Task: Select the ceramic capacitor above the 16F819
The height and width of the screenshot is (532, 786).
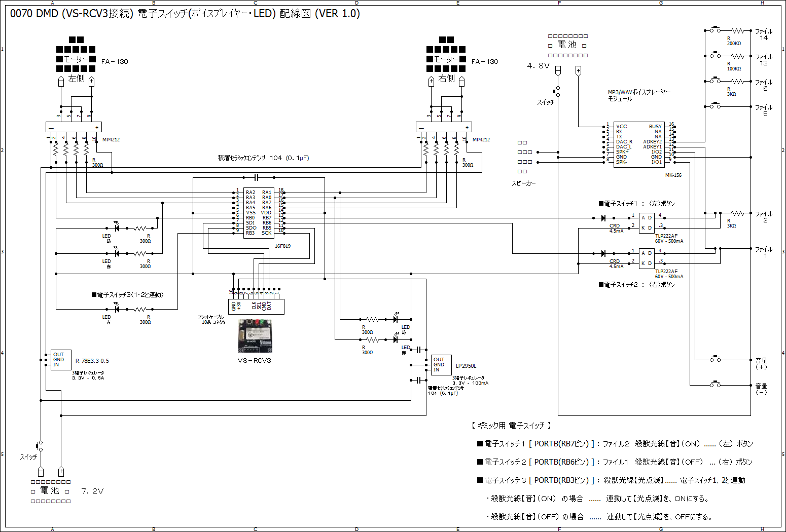Action: click(x=256, y=177)
